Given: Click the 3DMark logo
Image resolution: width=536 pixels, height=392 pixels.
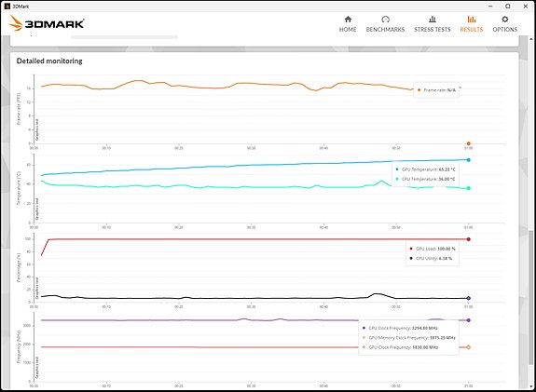Looking at the screenshot, I should [x=47, y=24].
